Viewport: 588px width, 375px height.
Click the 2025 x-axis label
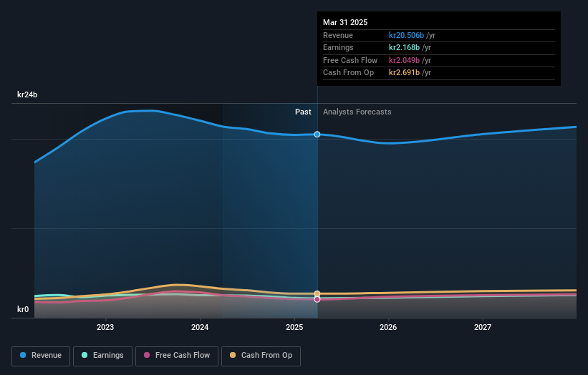(294, 328)
